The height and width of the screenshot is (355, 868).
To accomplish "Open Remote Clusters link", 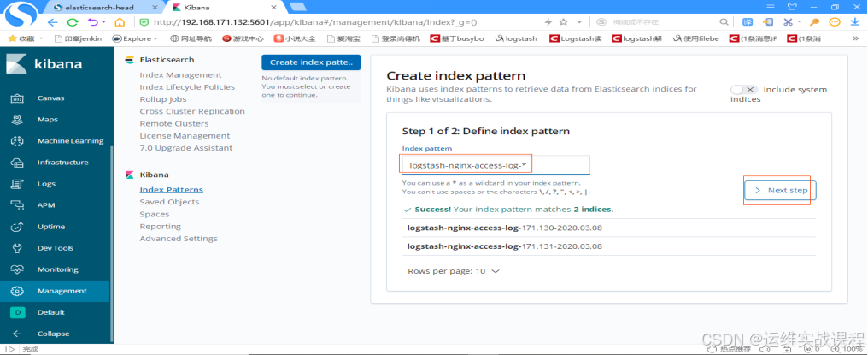I will (174, 124).
